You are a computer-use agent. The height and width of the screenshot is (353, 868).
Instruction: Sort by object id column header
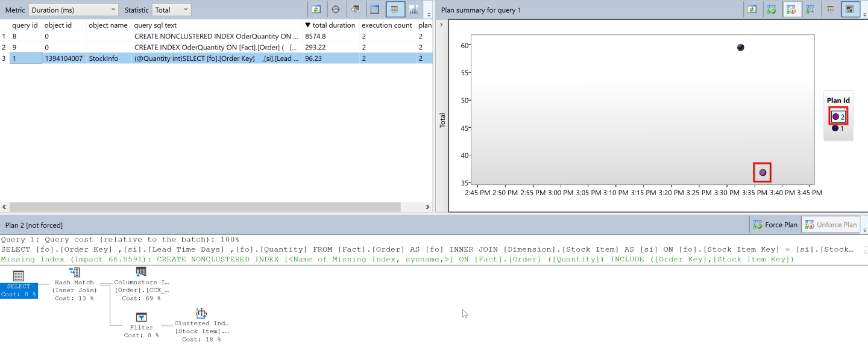click(x=64, y=25)
